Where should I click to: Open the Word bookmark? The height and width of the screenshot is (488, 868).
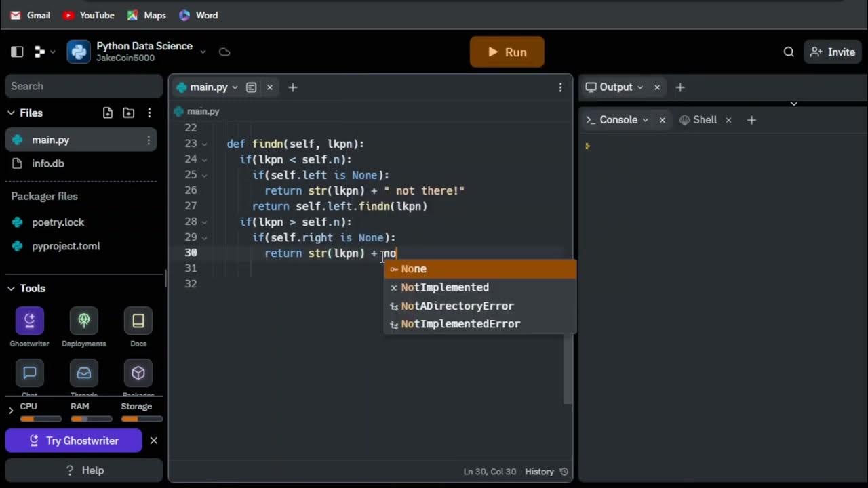tap(199, 15)
